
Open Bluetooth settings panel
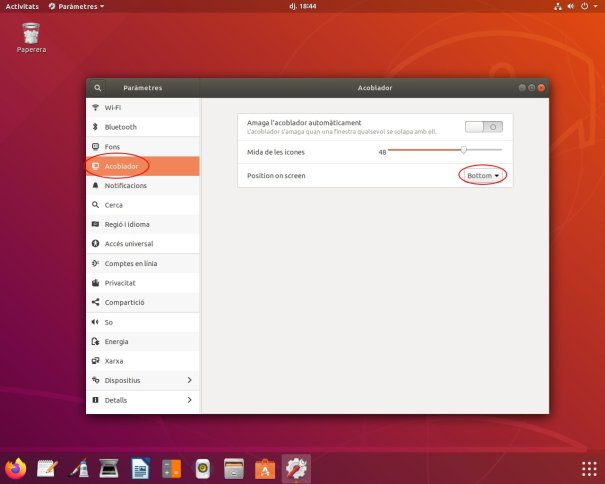(x=143, y=127)
